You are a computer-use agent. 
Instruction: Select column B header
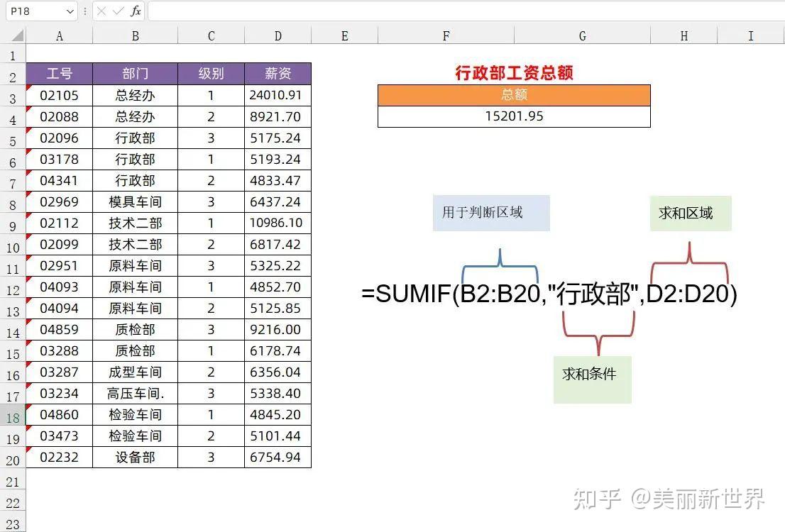(x=135, y=35)
